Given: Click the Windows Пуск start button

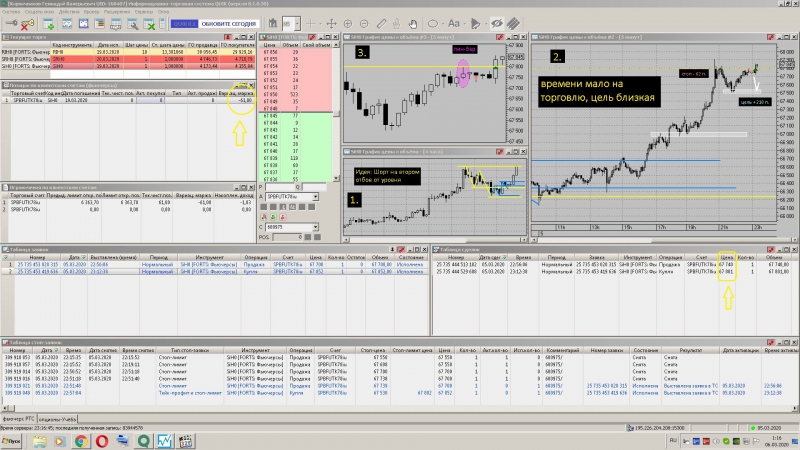Looking at the screenshot, I should point(11,441).
